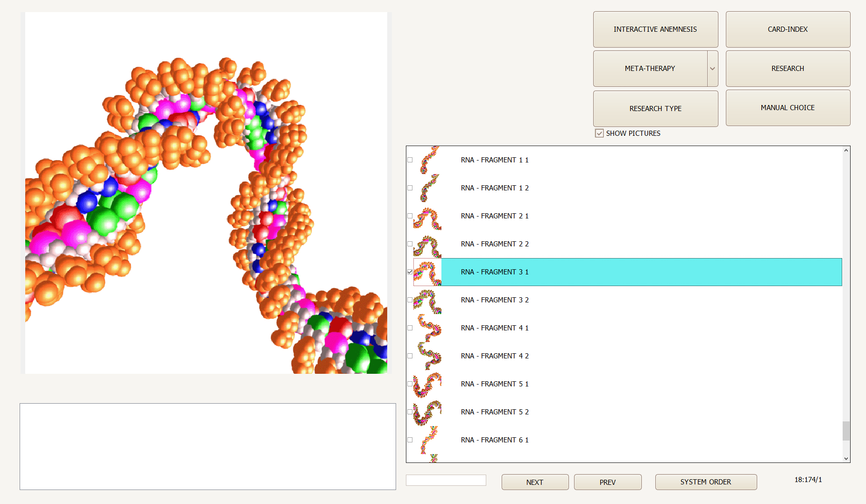Screen dimensions: 866x504
Task: Select the highlighted RNA - FRAGMENT 3 1 label
Action: click(x=495, y=272)
